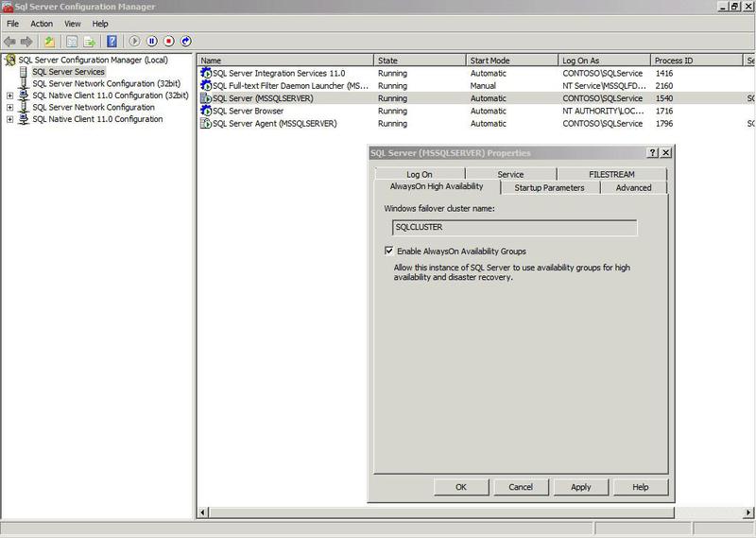This screenshot has width=756, height=538.
Task: Click the horizontal scrollbar right arrow
Action: coord(748,512)
